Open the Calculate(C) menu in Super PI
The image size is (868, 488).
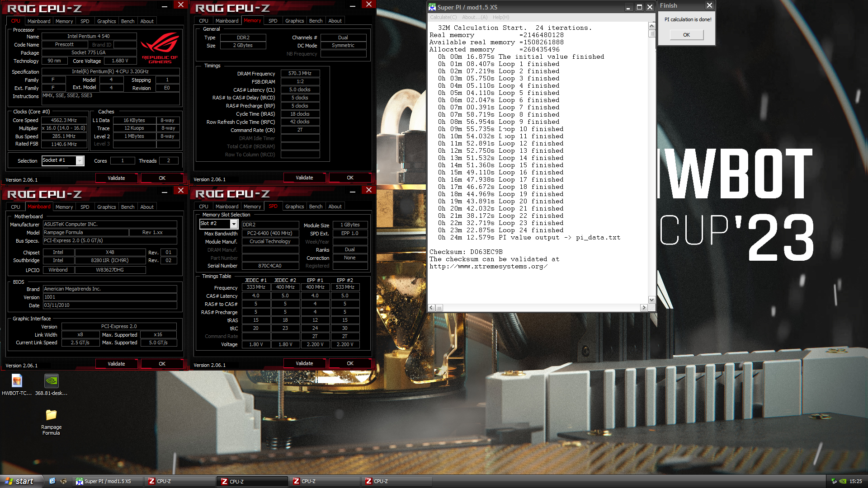443,17
